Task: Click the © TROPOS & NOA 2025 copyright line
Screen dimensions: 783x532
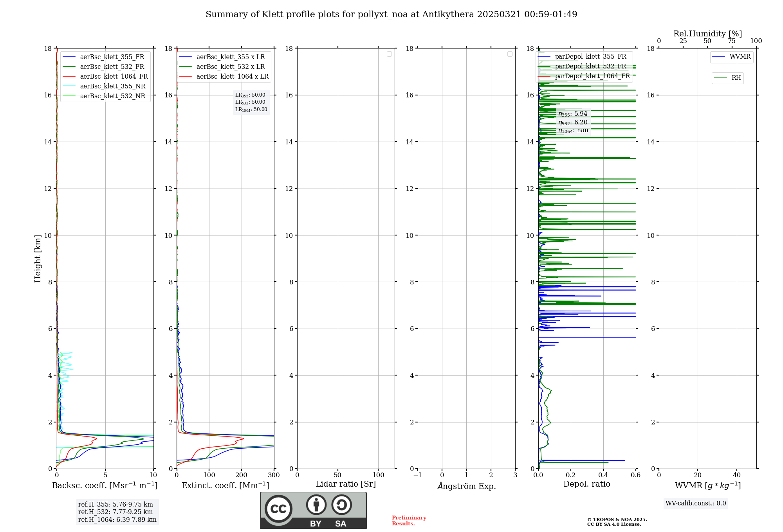Action: tap(617, 519)
